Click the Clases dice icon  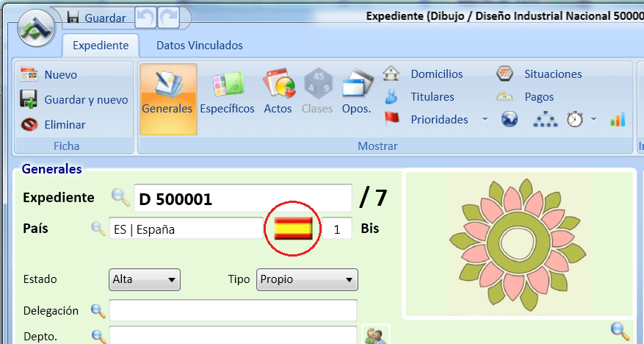coord(318,84)
